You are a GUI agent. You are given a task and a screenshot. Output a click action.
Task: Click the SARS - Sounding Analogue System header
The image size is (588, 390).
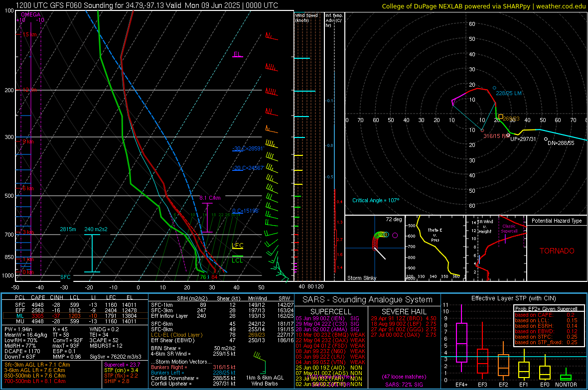pos(367,300)
